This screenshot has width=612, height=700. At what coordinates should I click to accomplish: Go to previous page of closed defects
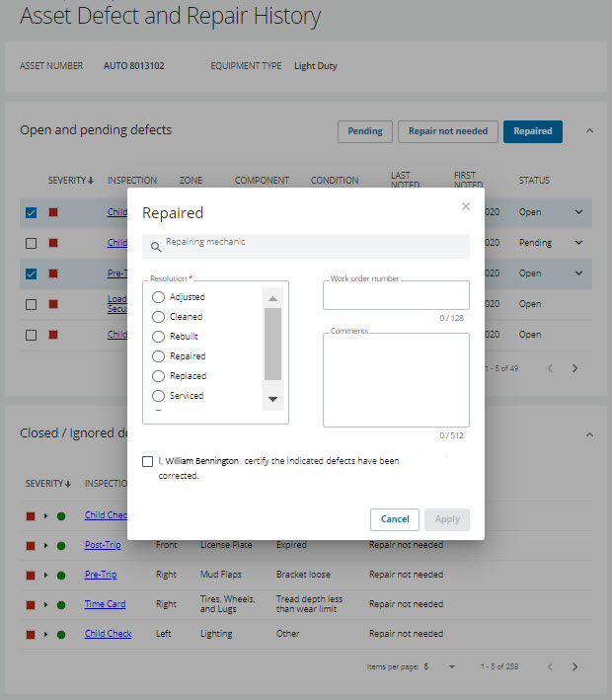pos(550,666)
